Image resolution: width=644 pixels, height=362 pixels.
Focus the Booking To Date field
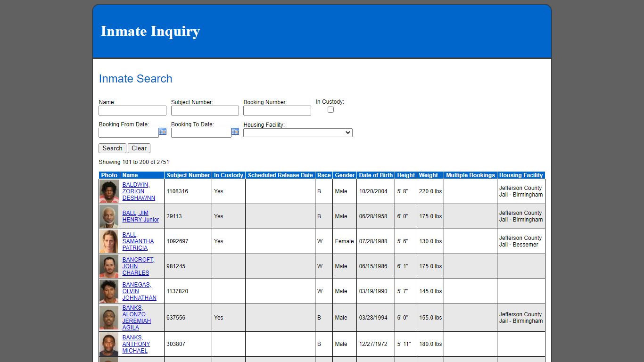(201, 132)
